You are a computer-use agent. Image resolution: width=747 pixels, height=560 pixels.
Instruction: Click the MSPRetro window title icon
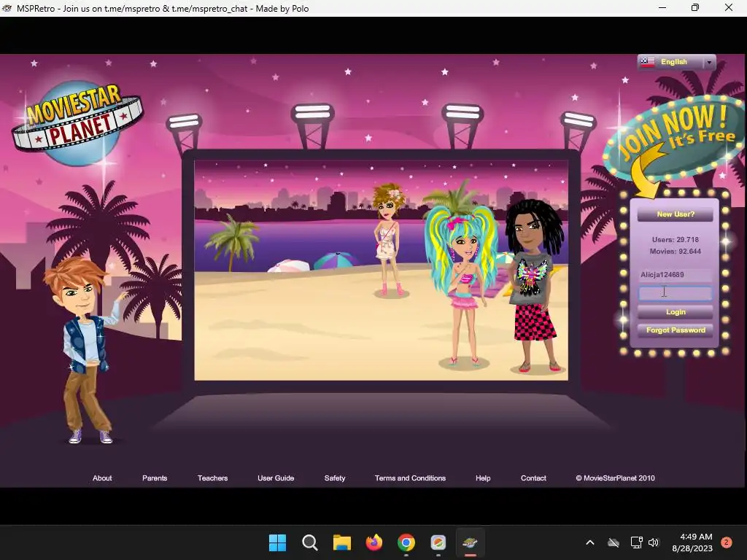(x=7, y=8)
